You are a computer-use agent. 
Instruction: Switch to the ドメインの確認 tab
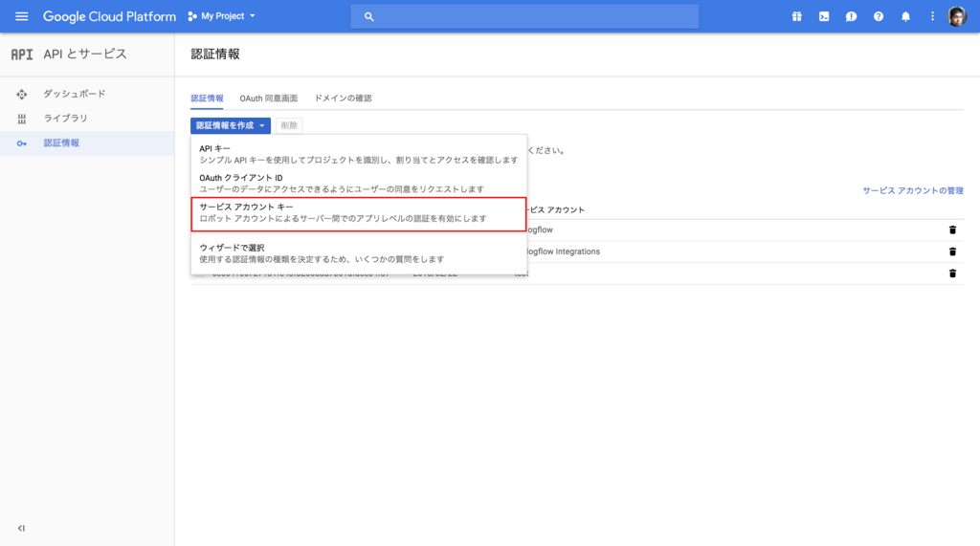pyautogui.click(x=344, y=98)
